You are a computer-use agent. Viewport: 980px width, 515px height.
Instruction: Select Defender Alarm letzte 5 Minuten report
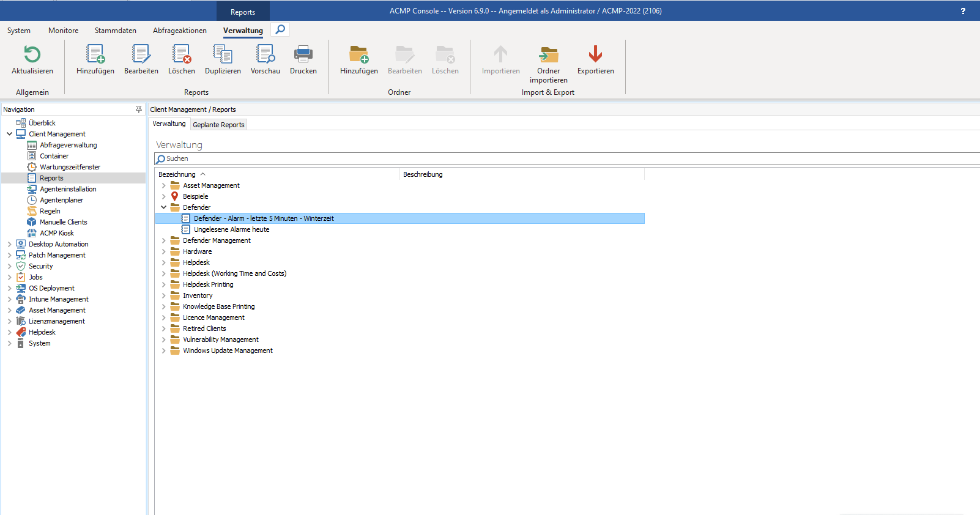pyautogui.click(x=400, y=218)
